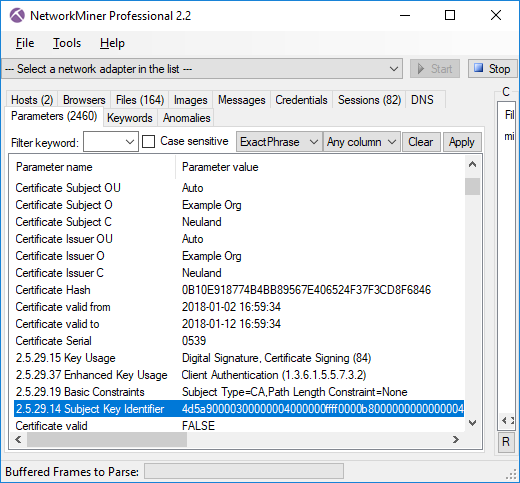This screenshot has width=520, height=483.
Task: Click the horizontal scroll right arrow
Action: click(x=456, y=440)
